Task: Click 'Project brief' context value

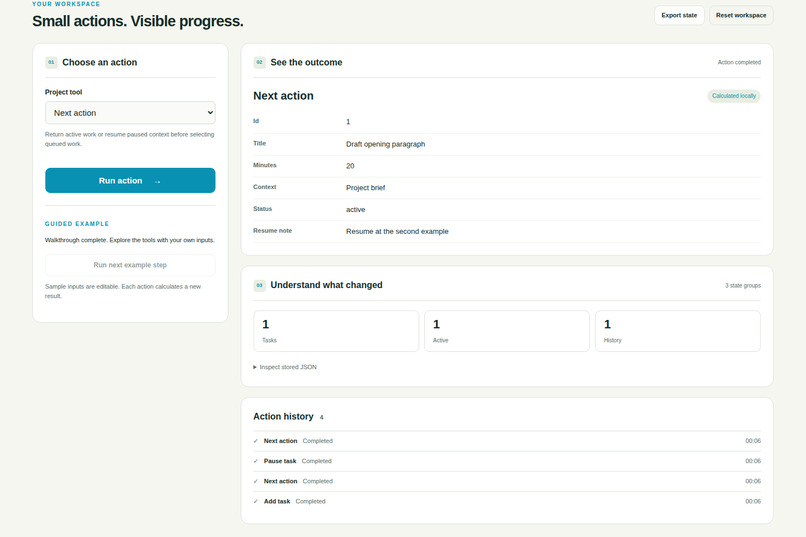Action: 365,188
